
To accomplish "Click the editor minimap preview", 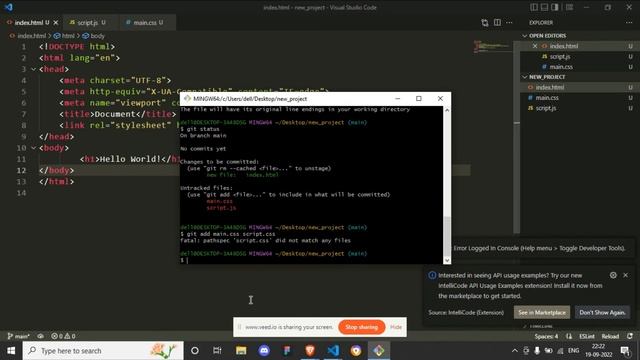I will (x=491, y=46).
